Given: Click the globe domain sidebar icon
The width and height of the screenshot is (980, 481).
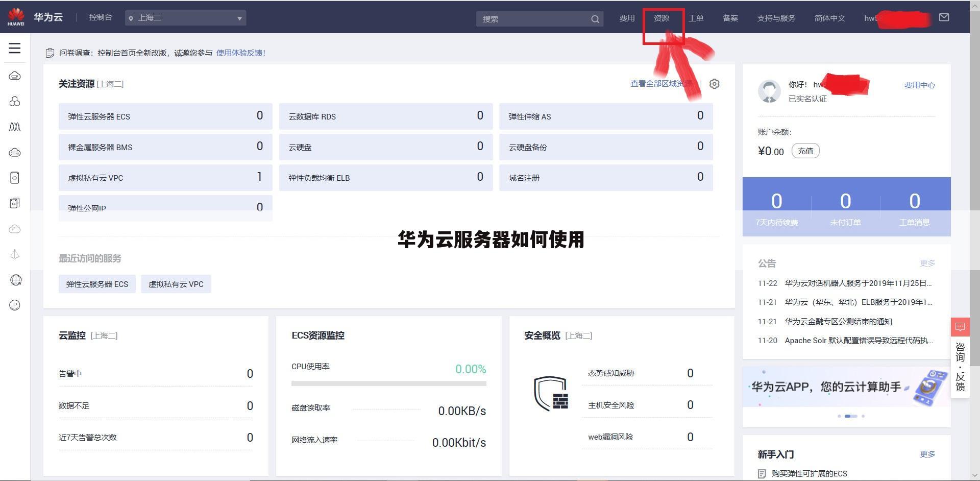Looking at the screenshot, I should click(16, 280).
